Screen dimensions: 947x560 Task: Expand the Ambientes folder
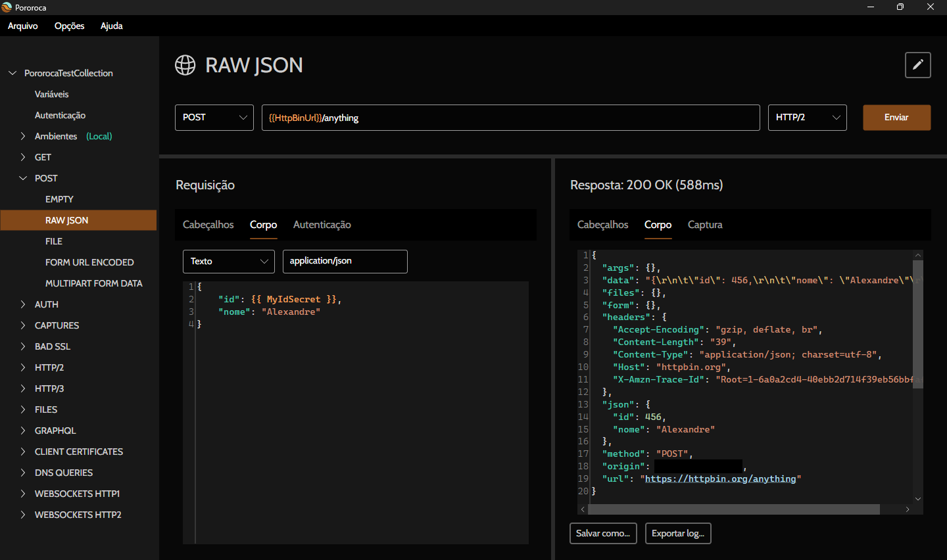click(23, 136)
